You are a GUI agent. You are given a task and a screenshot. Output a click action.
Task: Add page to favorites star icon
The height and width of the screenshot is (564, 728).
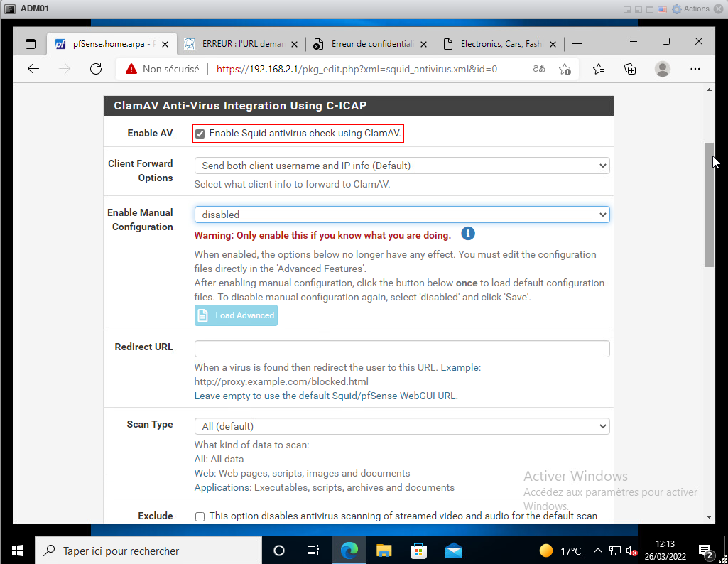565,69
